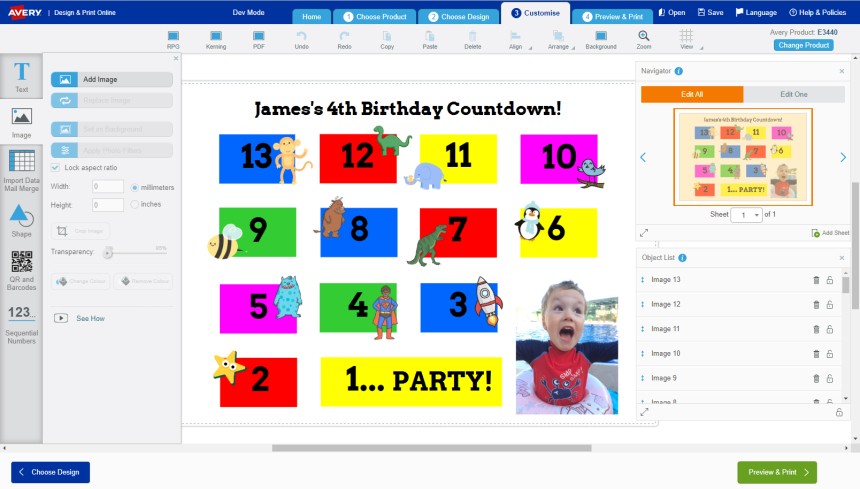This screenshot has width=860, height=489.
Task: Select the inches radio button
Action: point(135,204)
